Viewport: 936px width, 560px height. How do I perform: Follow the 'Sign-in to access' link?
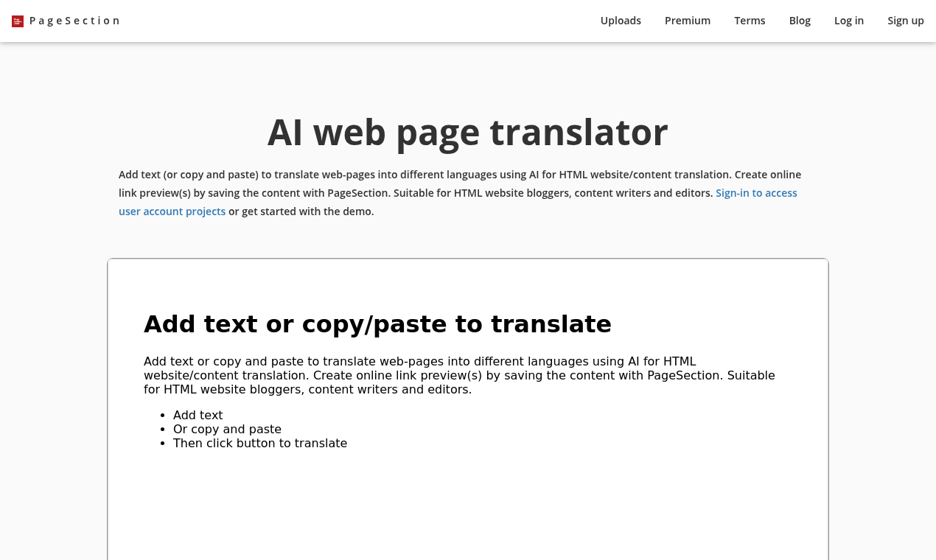[x=756, y=193]
